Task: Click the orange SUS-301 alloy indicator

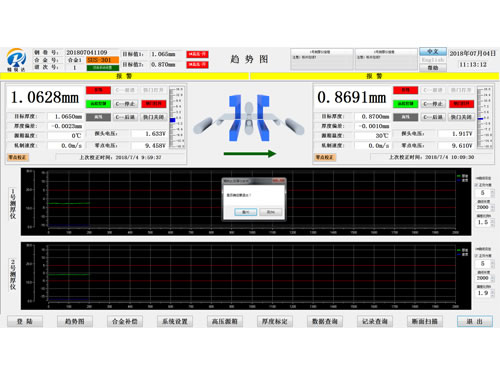Action: coord(103,60)
